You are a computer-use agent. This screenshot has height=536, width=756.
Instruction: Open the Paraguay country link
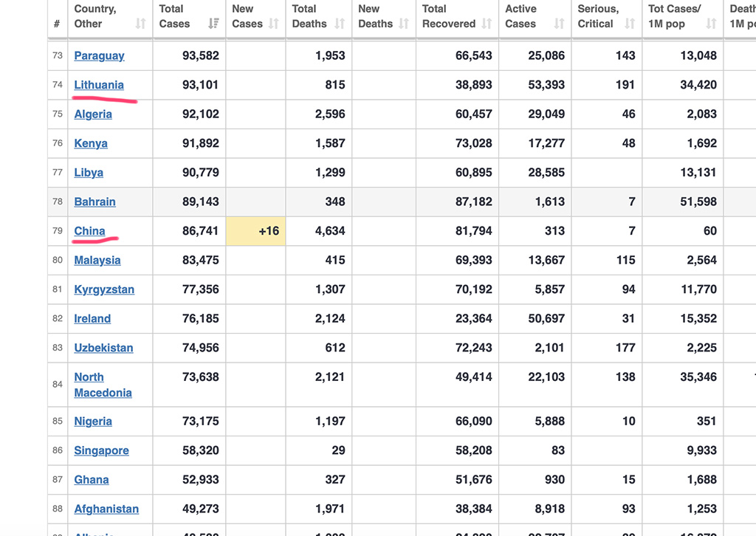click(x=100, y=56)
